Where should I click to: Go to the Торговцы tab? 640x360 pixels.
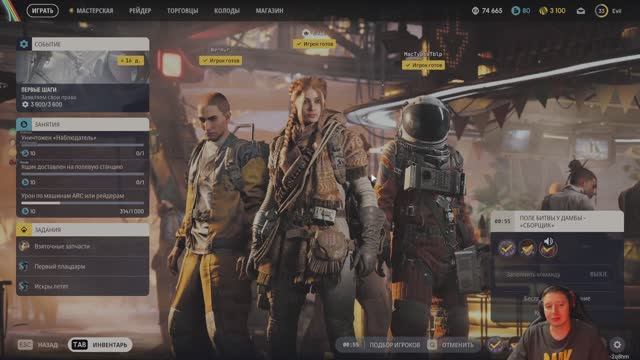182,11
